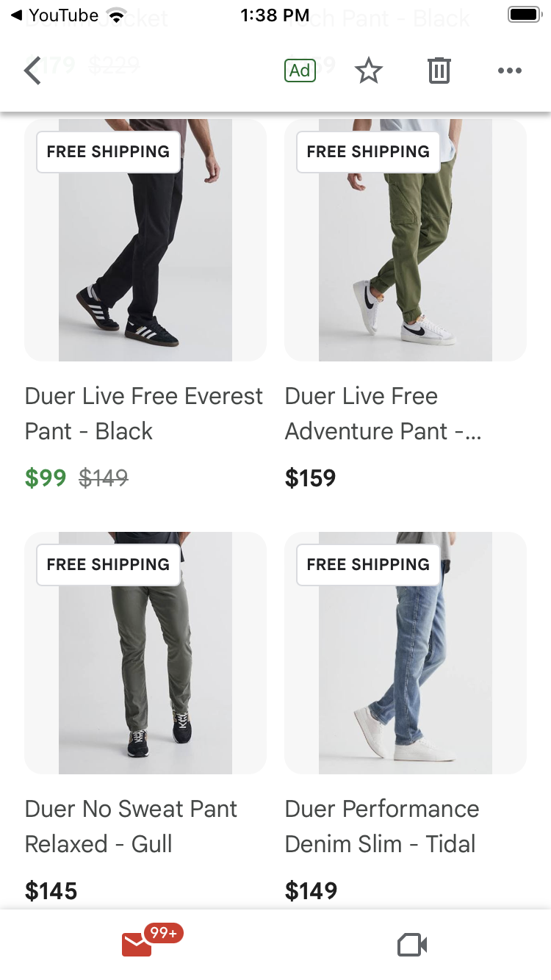Open Duer Live Free Everest Pant title
The height and width of the screenshot is (980, 551).
[x=144, y=414]
